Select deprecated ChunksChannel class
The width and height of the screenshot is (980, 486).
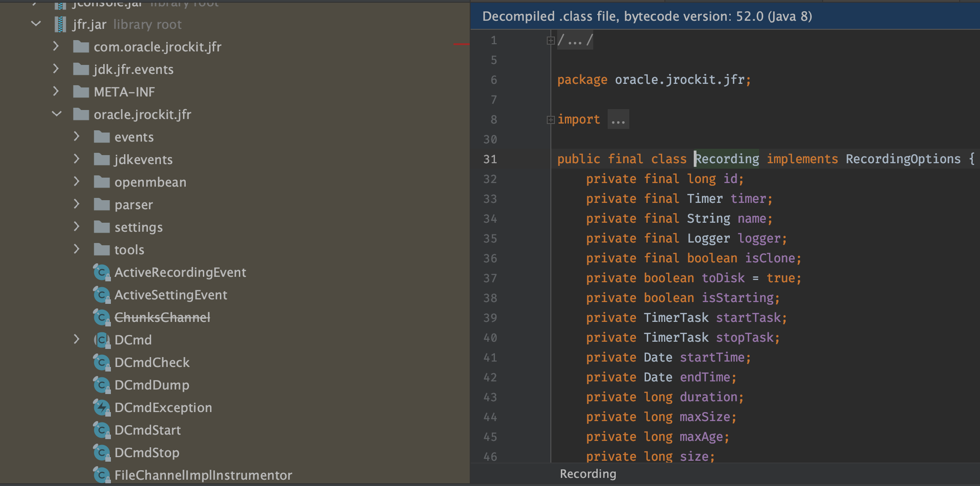click(162, 317)
